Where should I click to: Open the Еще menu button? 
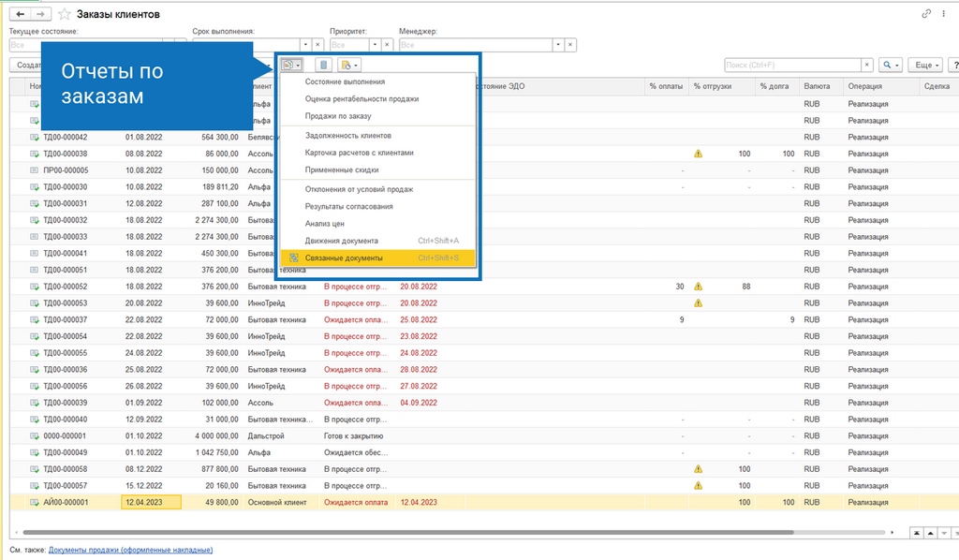coord(926,65)
